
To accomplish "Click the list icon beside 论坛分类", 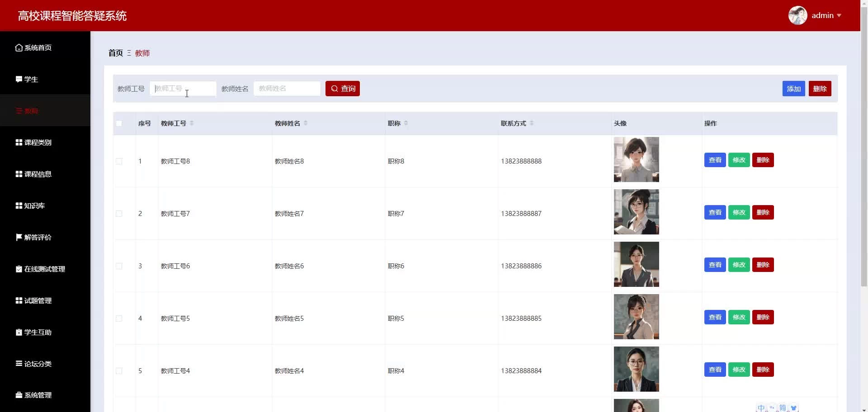I will 19,363.
